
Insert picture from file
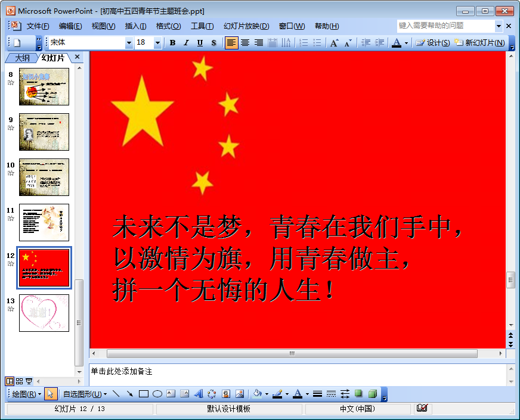[x=240, y=394]
